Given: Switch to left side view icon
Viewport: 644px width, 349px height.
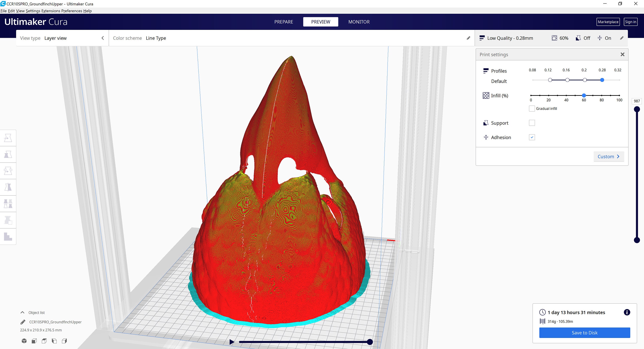Looking at the screenshot, I should pos(54,341).
